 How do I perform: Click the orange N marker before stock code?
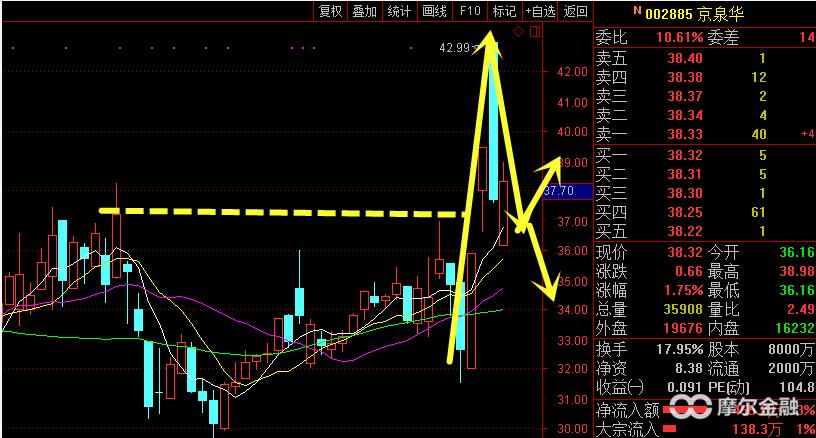tap(636, 10)
